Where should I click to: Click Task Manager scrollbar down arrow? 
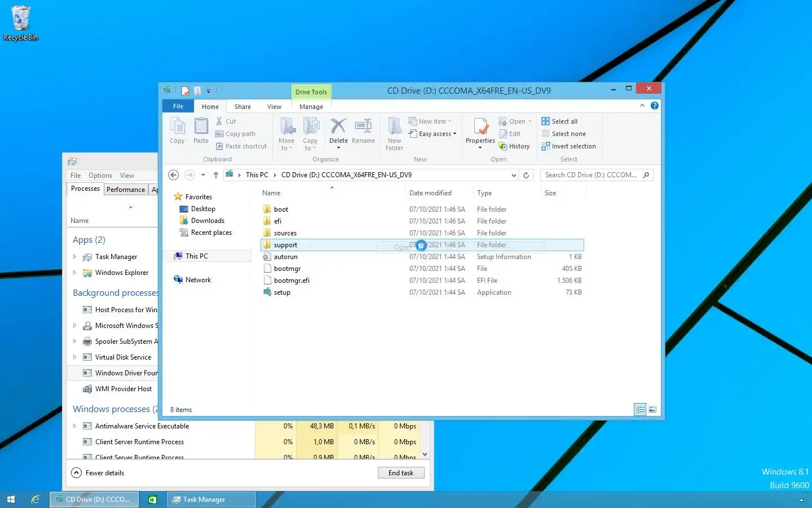point(425,454)
